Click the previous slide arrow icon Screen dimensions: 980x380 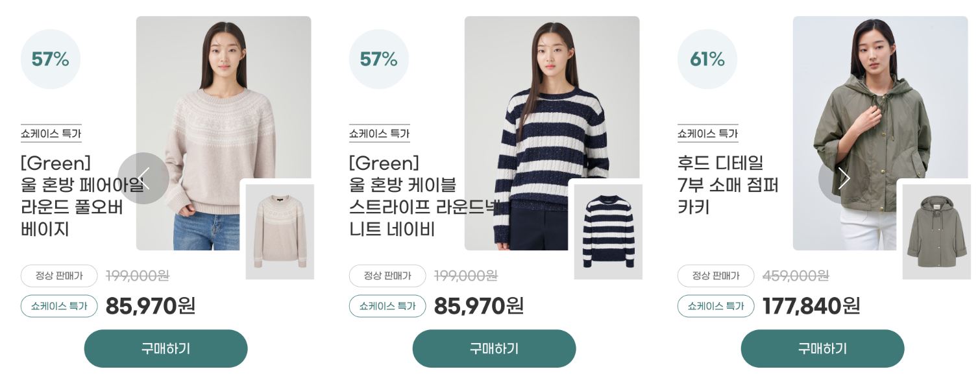143,178
